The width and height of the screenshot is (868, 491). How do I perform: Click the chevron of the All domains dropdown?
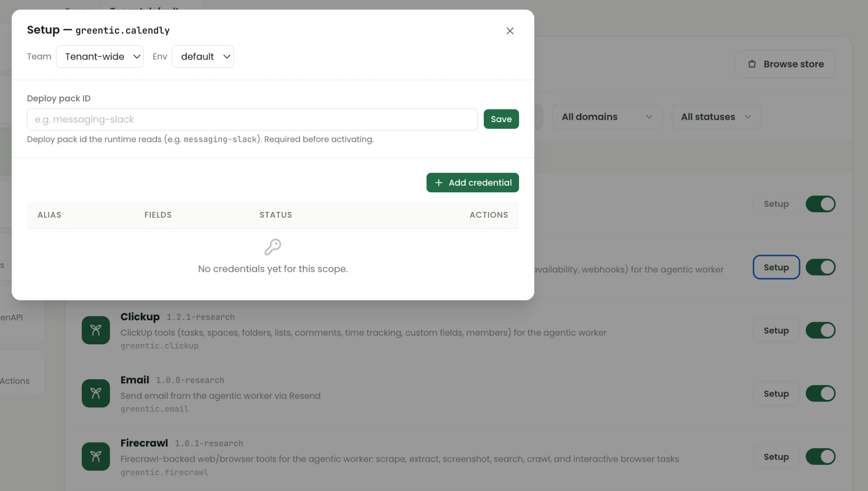[649, 117]
